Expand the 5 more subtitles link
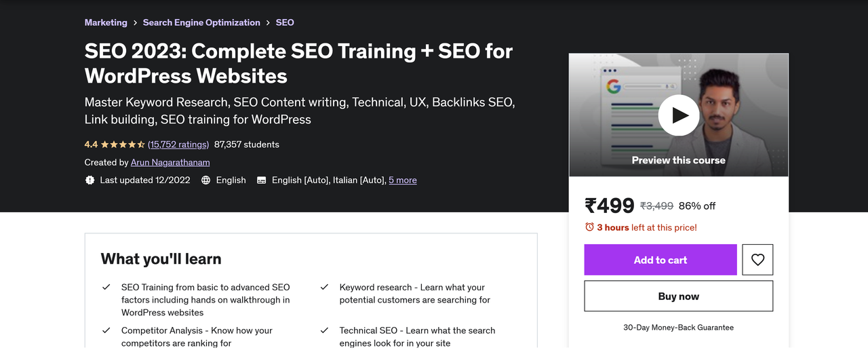The width and height of the screenshot is (868, 350). [403, 180]
